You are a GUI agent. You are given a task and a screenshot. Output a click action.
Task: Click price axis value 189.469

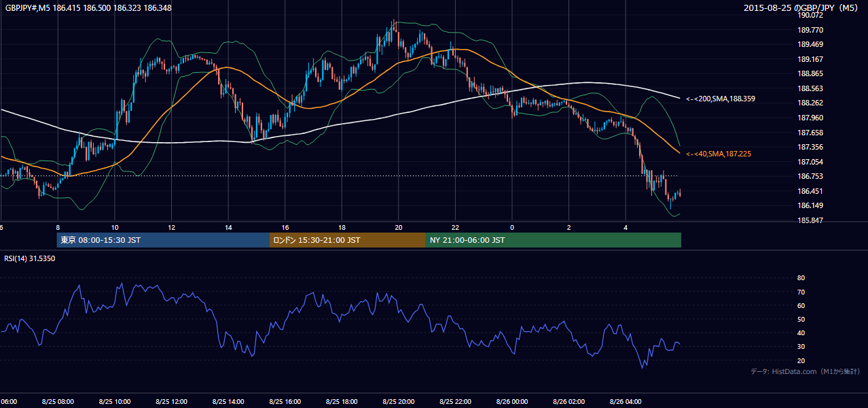click(x=810, y=44)
